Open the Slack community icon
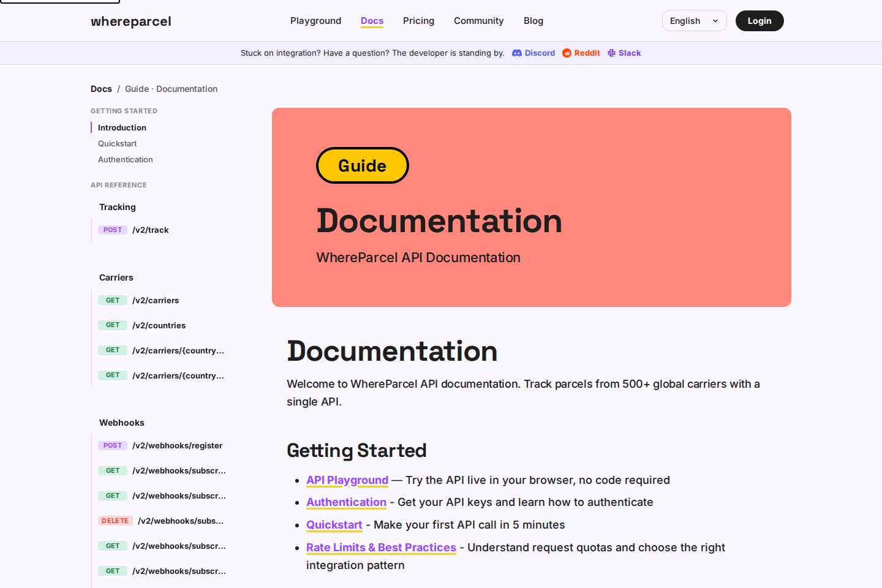The height and width of the screenshot is (588, 882). point(611,53)
